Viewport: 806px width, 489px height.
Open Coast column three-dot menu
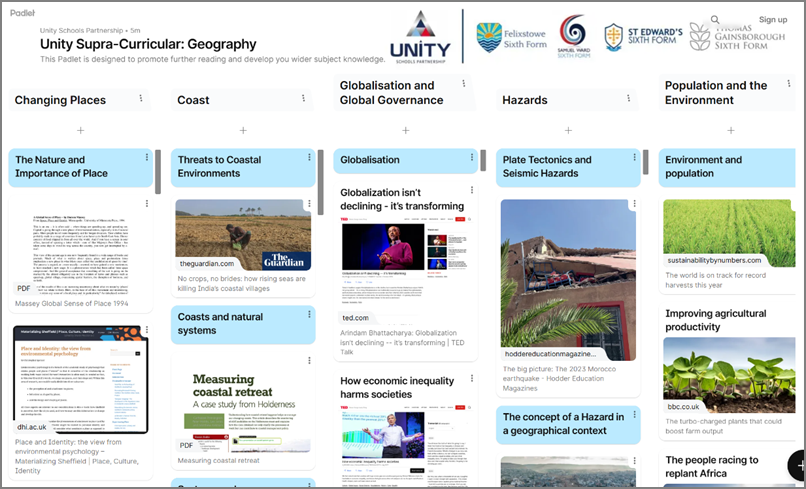pyautogui.click(x=303, y=98)
